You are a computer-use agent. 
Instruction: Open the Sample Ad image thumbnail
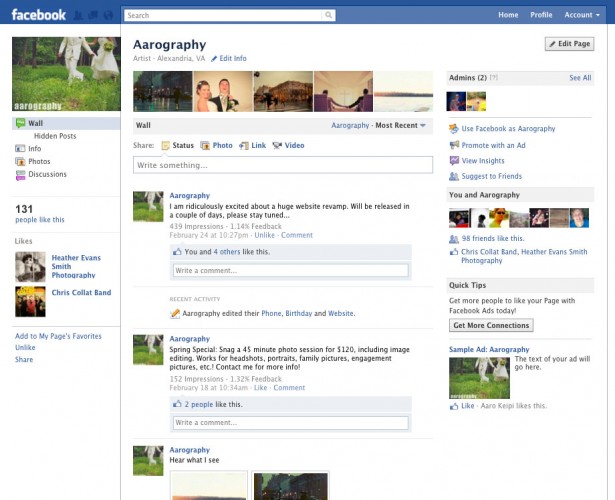pos(479,378)
